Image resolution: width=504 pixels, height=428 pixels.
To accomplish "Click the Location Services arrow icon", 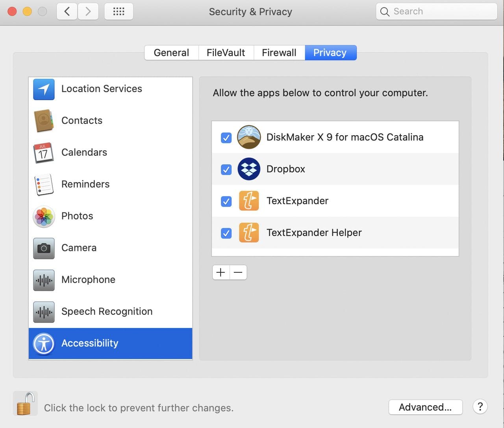I will (44, 89).
